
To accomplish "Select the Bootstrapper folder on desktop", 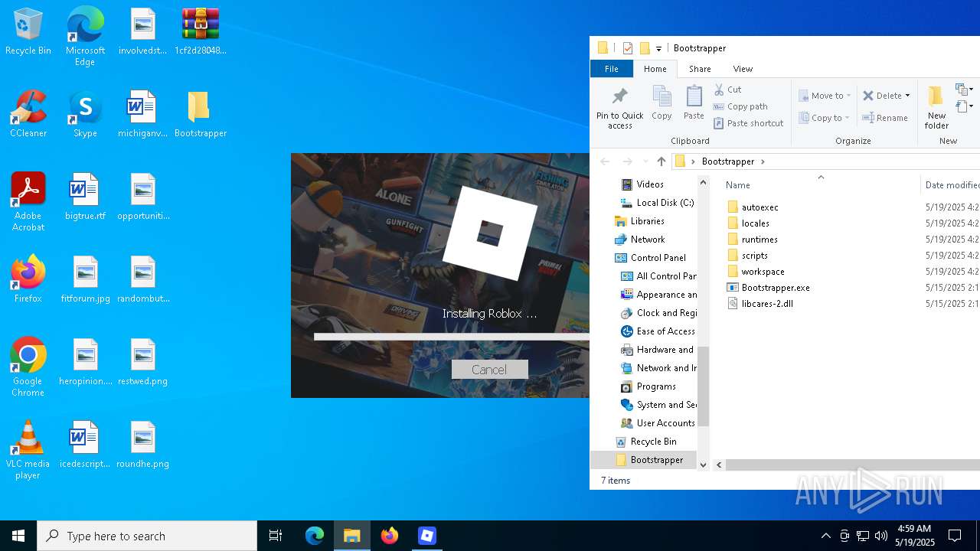I will tap(200, 115).
